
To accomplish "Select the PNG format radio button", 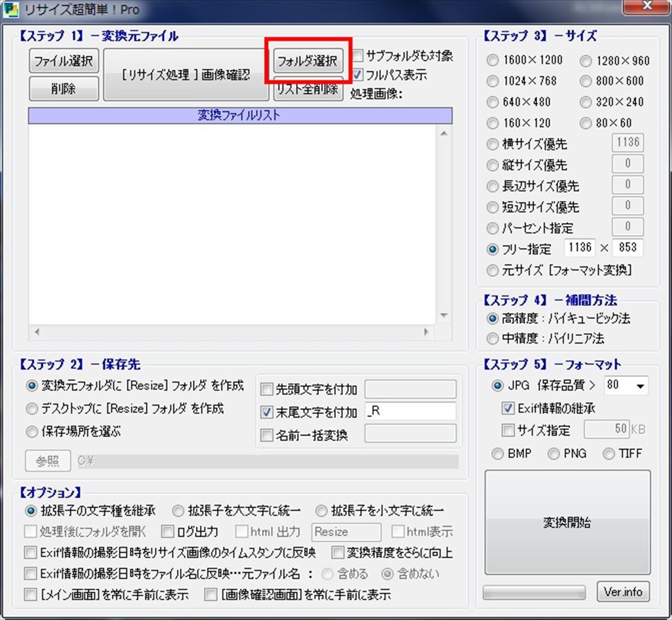I will [x=554, y=454].
